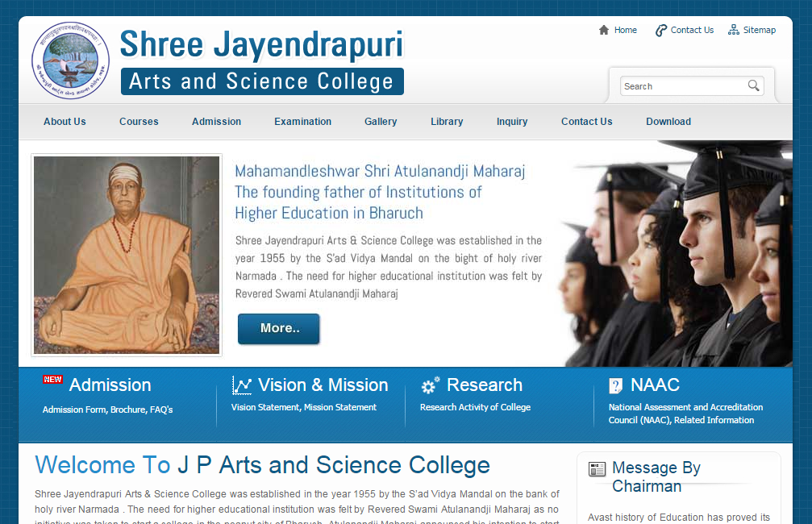
Task: Click the Vision & Mission chart icon
Action: coord(242,385)
